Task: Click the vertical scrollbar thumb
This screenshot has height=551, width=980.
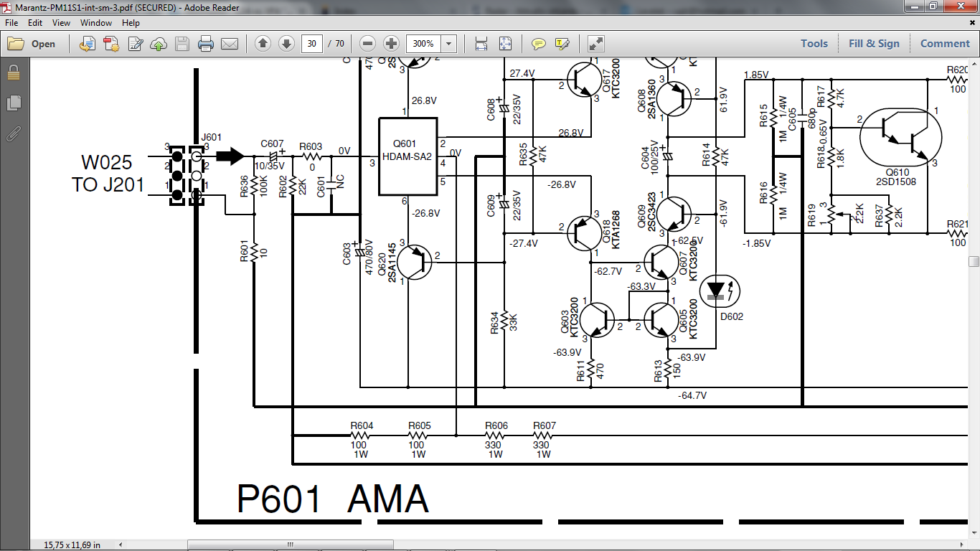Action: [974, 261]
